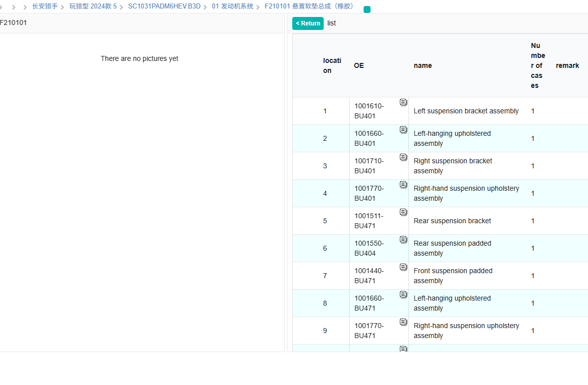This screenshot has width=588, height=385.
Task: Click Rear suspension padded assembly name
Action: click(x=452, y=248)
